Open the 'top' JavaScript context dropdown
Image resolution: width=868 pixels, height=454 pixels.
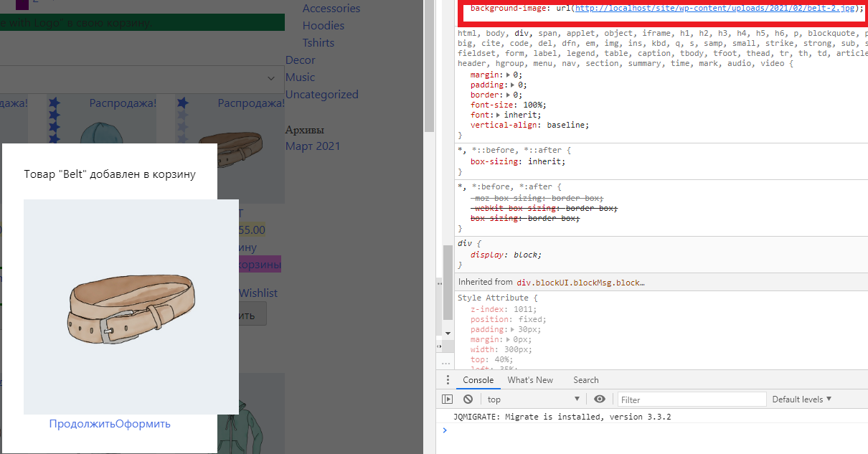pyautogui.click(x=533, y=399)
